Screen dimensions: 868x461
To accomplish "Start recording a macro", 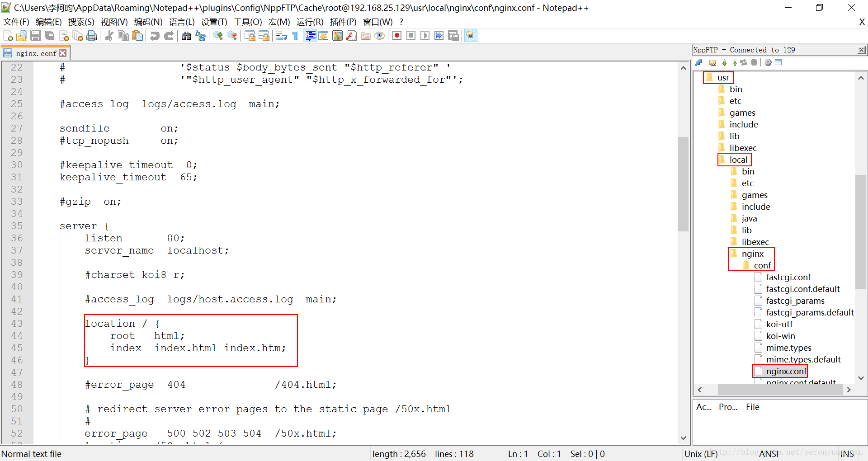I will [397, 36].
